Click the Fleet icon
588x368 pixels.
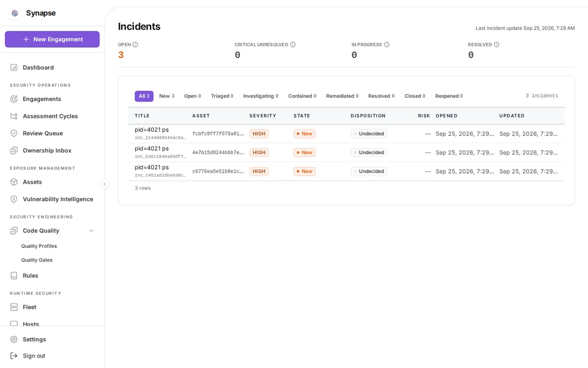[x=14, y=307]
